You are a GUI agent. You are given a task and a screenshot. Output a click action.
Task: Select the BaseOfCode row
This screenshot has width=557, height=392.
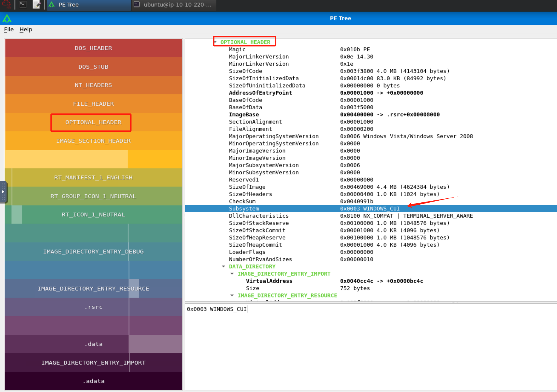(x=371, y=100)
